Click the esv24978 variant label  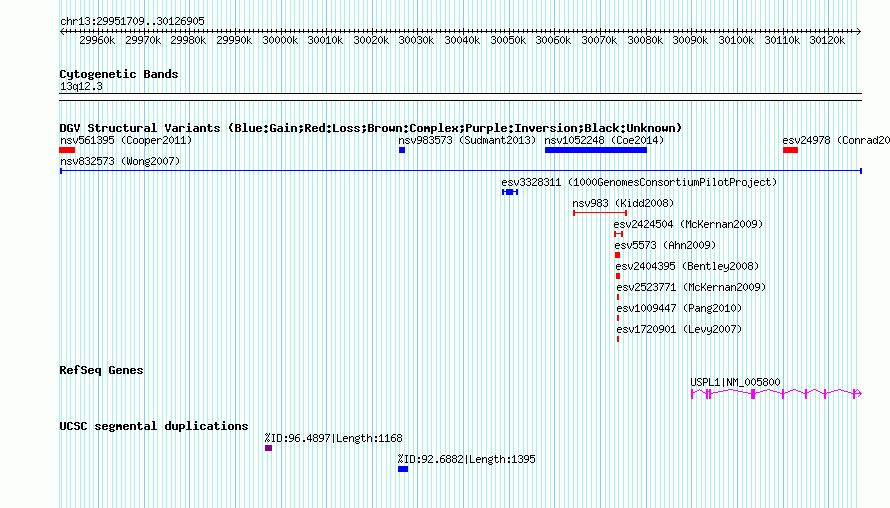click(836, 140)
